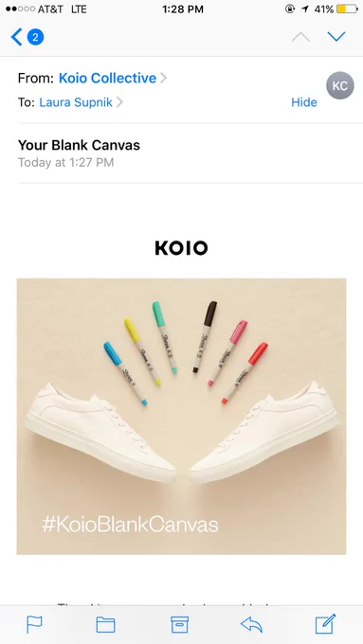Expand the chevron next to Laura Supnik
This screenshot has width=363, height=644.
click(119, 102)
